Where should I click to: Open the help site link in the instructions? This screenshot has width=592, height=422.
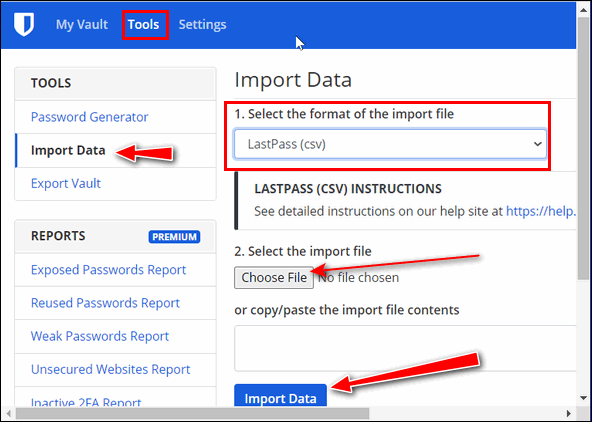[541, 211]
